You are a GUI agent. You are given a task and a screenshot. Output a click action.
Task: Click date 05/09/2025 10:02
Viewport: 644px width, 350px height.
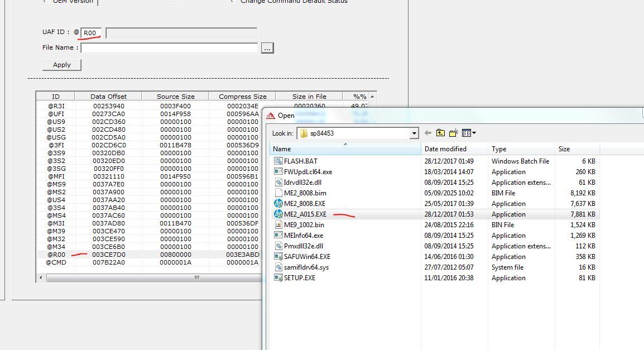[x=449, y=193]
